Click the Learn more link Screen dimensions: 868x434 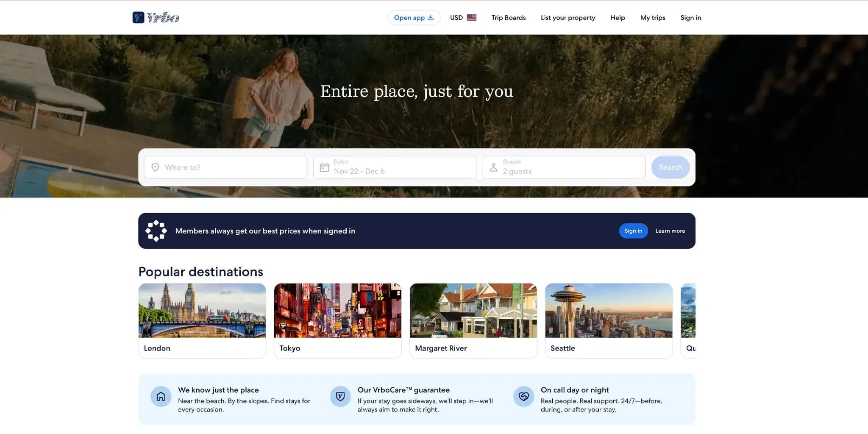click(x=670, y=231)
